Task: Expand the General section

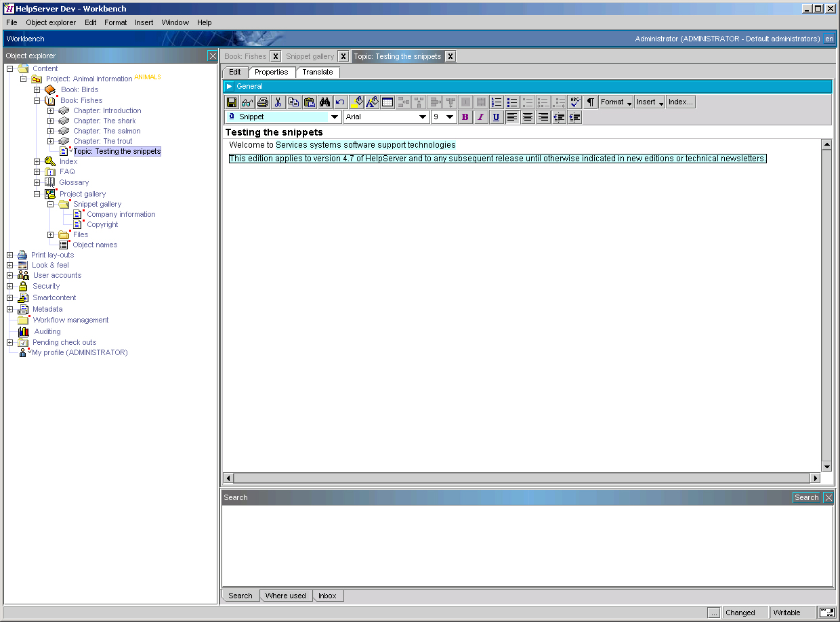Action: [230, 87]
